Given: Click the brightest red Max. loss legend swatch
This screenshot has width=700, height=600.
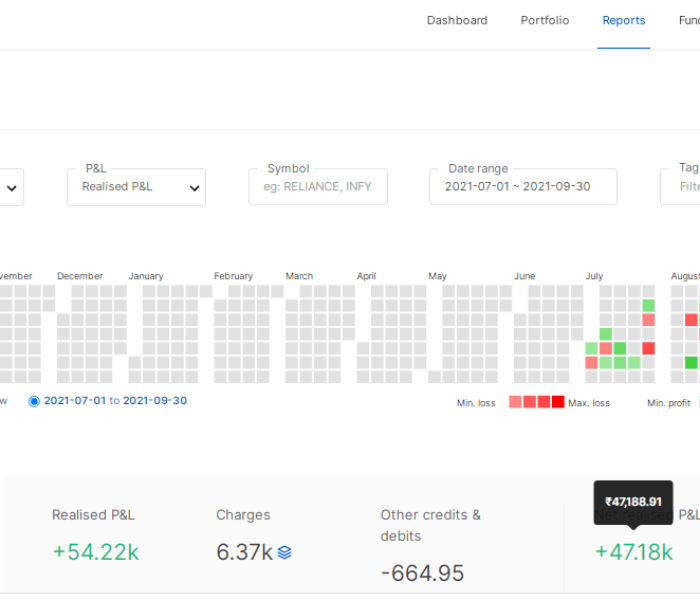Looking at the screenshot, I should pos(558,402).
